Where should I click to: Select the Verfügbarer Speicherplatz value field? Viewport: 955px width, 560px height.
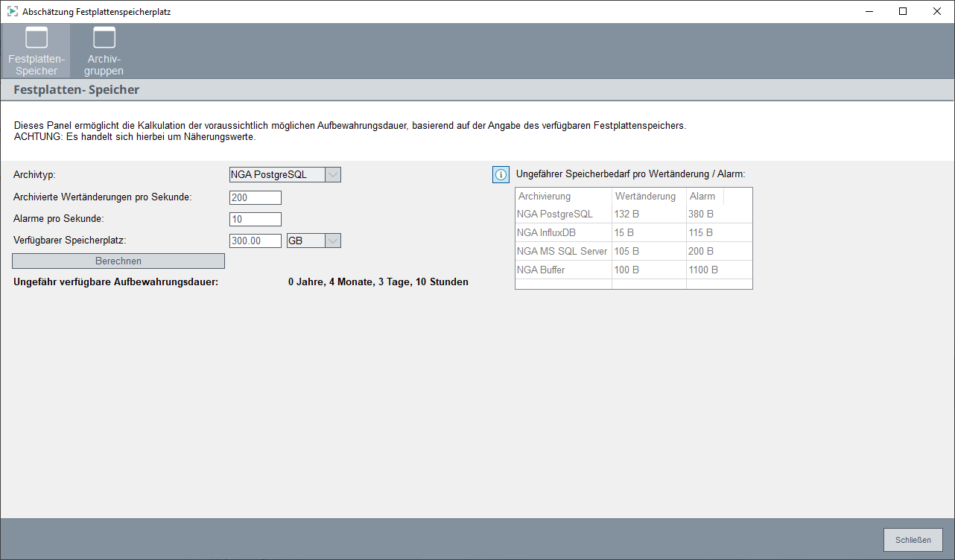256,241
